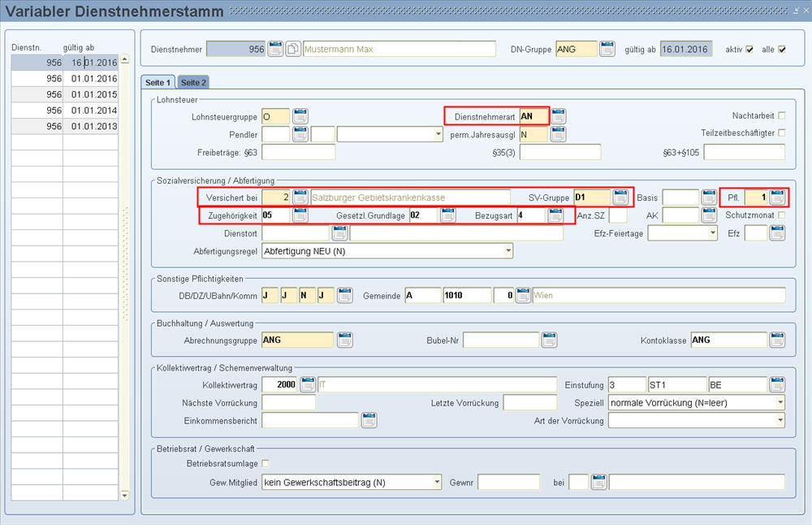Expand the Speziell Vorrückung dropdown
This screenshot has height=525, width=812.
780,402
